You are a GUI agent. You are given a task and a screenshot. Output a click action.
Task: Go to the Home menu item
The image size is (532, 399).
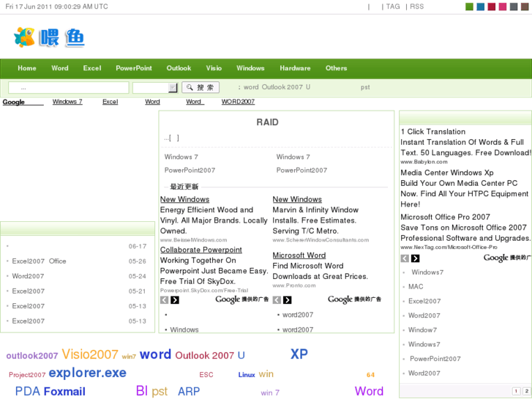27,68
